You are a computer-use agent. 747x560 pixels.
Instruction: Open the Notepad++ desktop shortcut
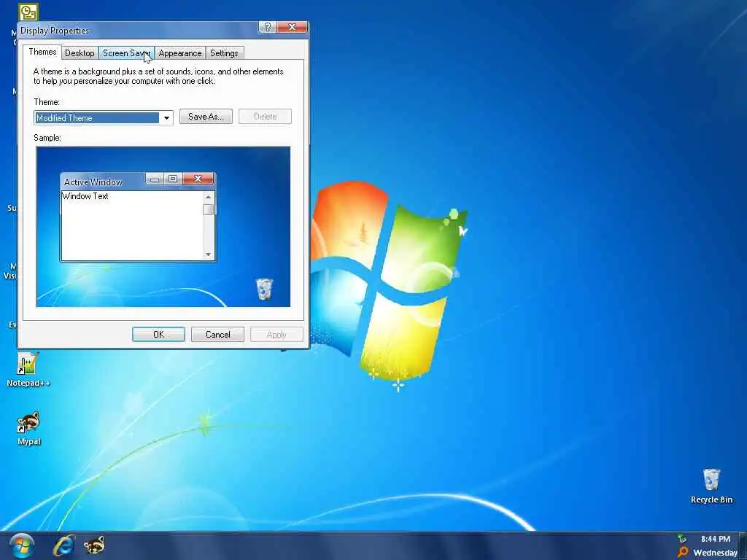pyautogui.click(x=28, y=370)
